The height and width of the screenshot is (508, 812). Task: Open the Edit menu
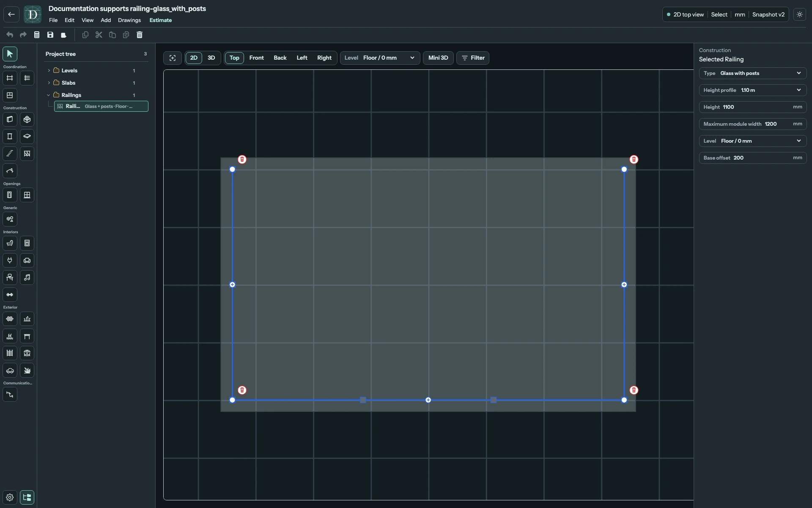pos(69,20)
